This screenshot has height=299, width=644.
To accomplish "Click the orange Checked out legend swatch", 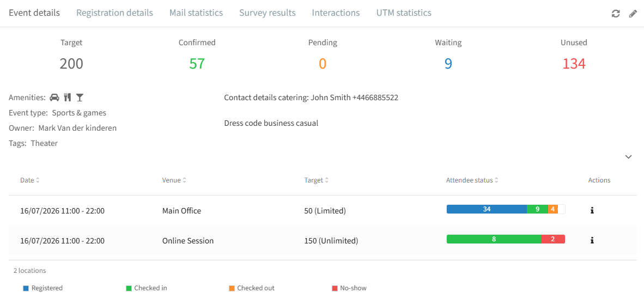I will pos(232,288).
